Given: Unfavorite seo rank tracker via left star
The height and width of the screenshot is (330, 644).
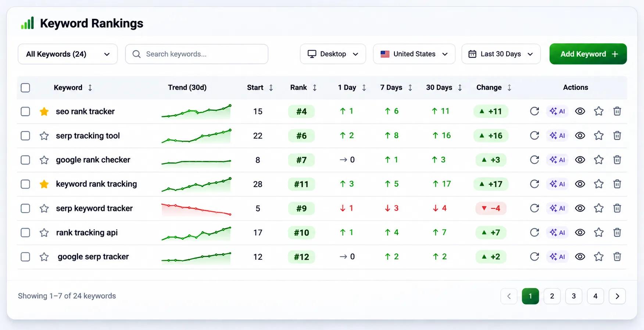Looking at the screenshot, I should click(44, 111).
